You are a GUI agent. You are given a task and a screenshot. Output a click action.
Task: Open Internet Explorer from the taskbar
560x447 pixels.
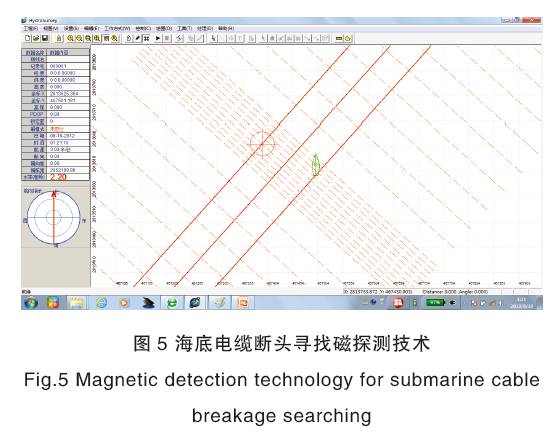[101, 303]
